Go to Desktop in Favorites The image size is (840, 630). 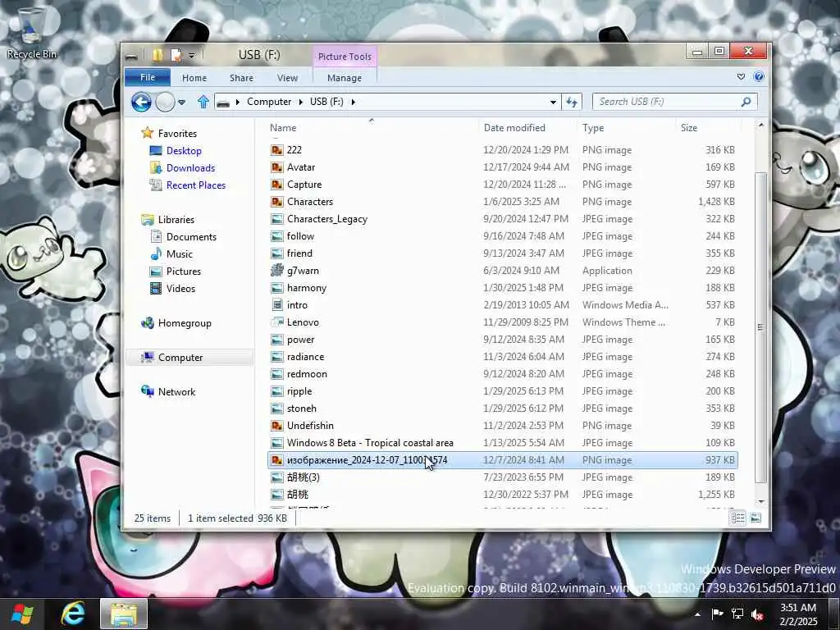pos(184,151)
